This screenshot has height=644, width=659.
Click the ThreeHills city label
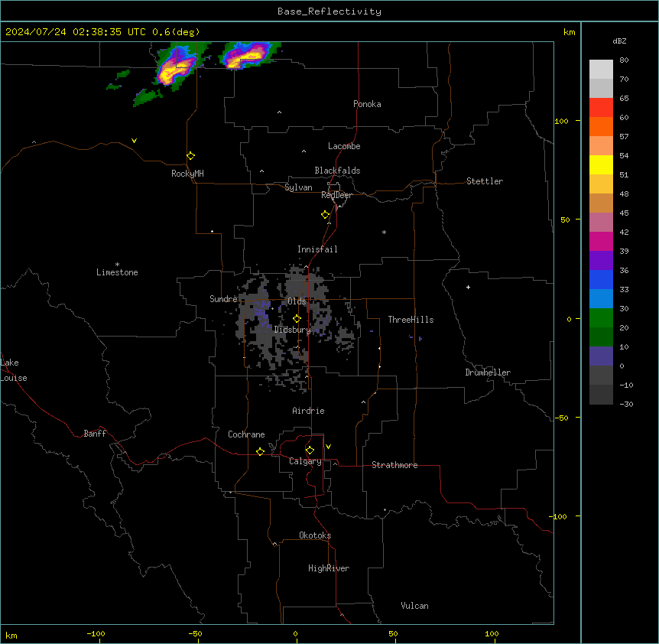pos(411,320)
